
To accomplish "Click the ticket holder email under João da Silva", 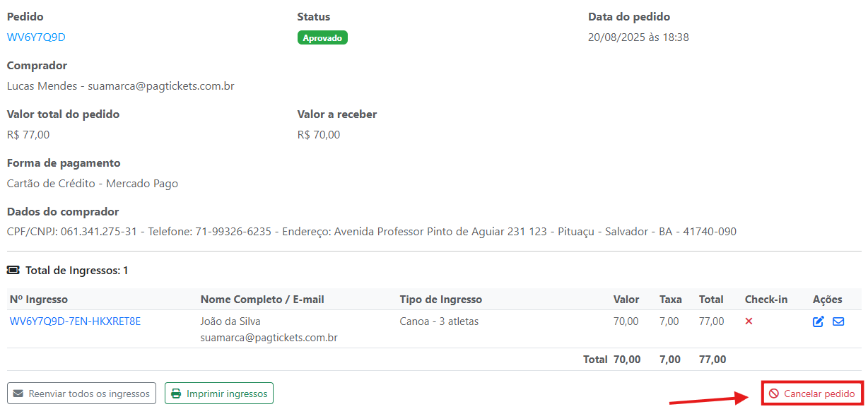I will click(269, 338).
